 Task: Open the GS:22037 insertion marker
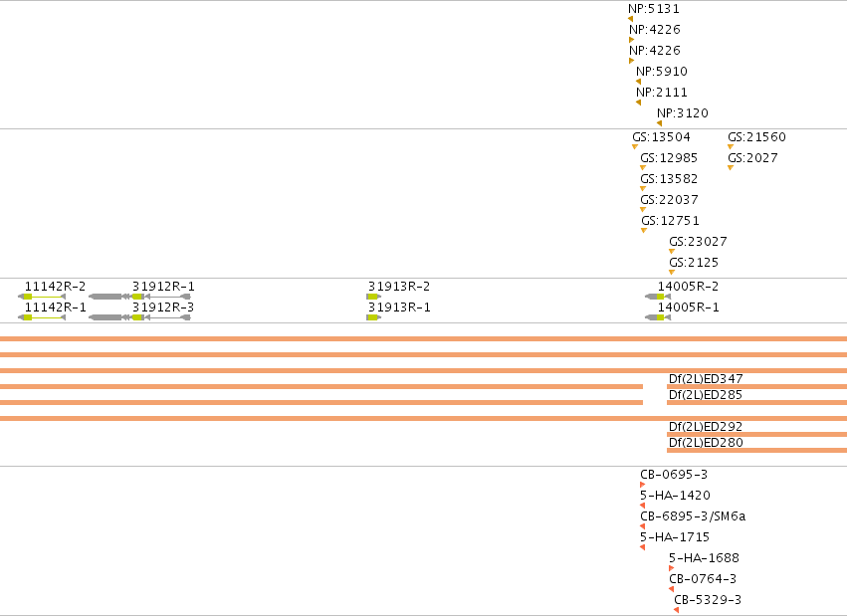(643, 209)
